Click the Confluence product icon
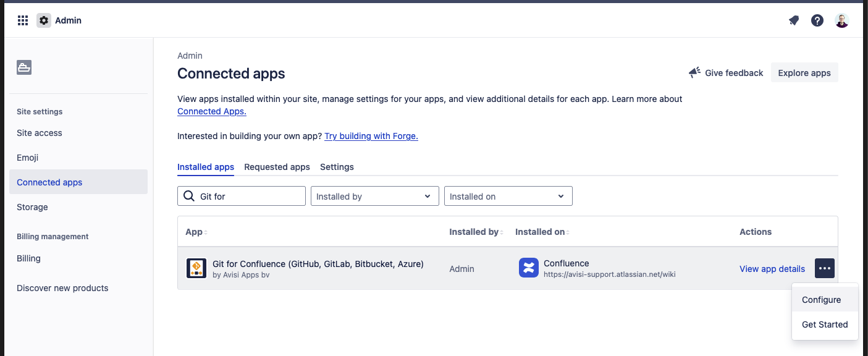Screen dimensions: 868x356 tap(529, 268)
